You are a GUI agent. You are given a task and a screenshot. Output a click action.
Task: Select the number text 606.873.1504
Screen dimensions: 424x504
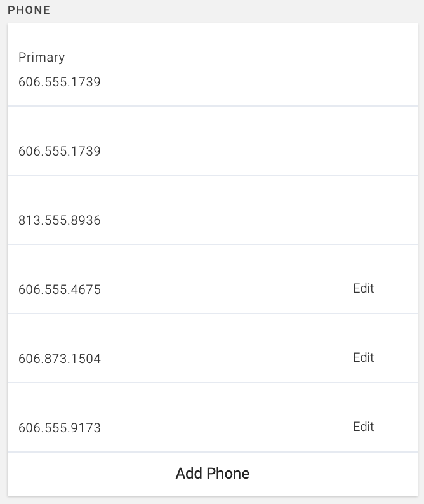point(60,359)
